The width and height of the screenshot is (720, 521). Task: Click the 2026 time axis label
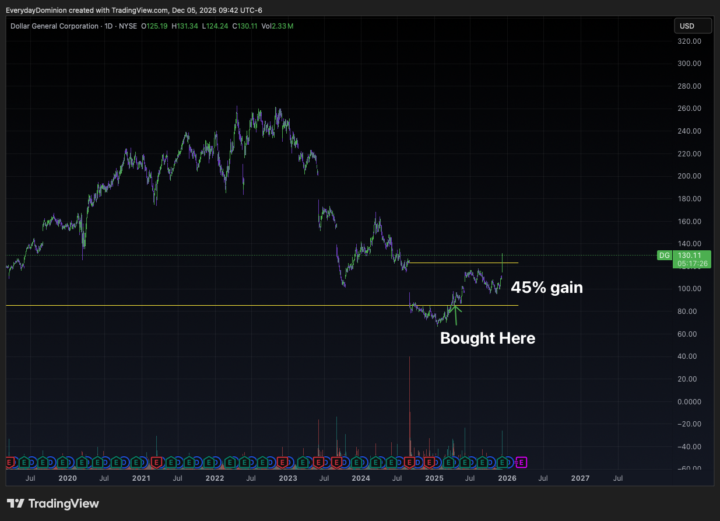tap(507, 478)
